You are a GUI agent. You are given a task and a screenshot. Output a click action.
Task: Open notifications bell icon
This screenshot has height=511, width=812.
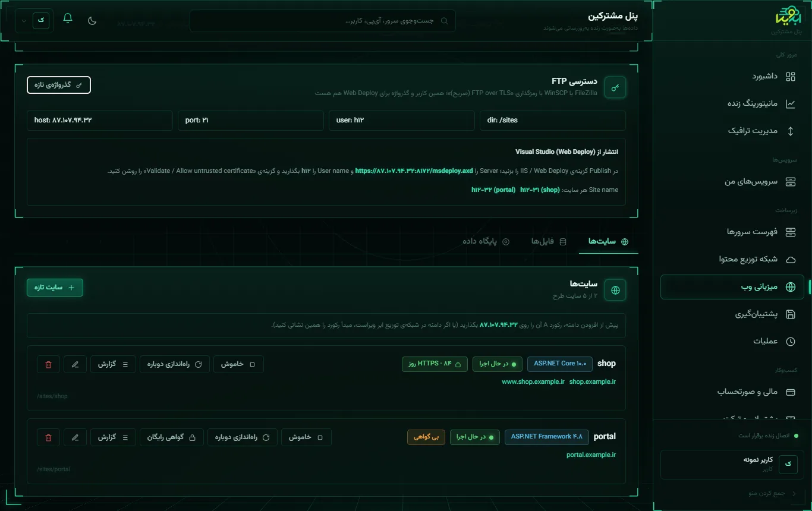[x=68, y=18]
